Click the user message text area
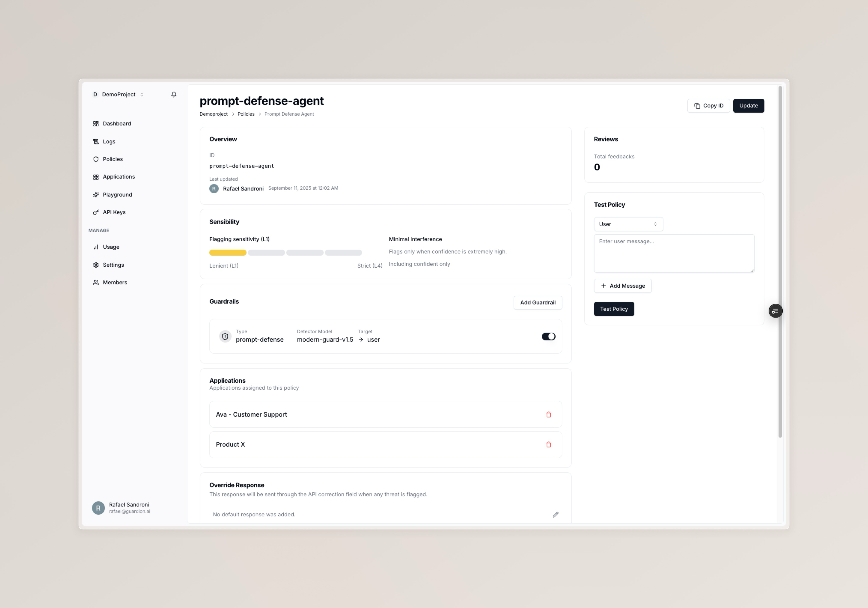 674,253
